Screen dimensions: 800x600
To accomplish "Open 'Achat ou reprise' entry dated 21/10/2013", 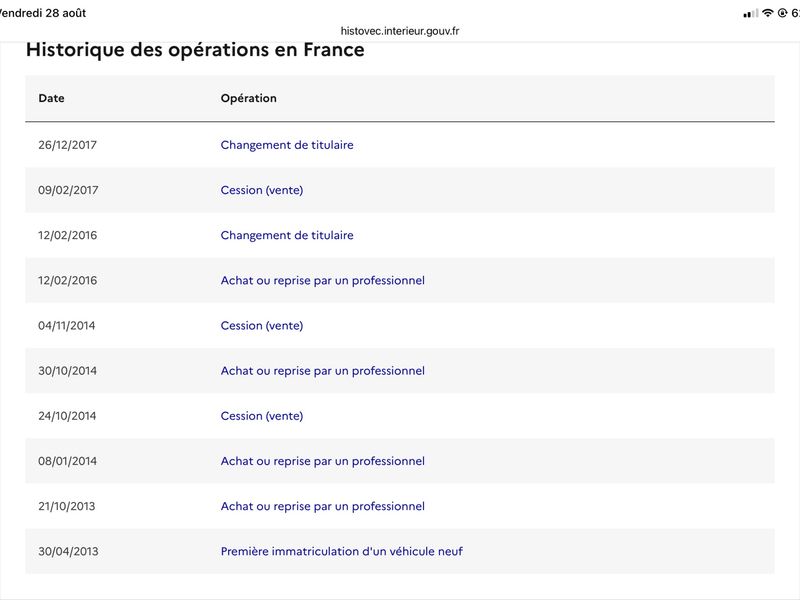I will click(x=322, y=506).
